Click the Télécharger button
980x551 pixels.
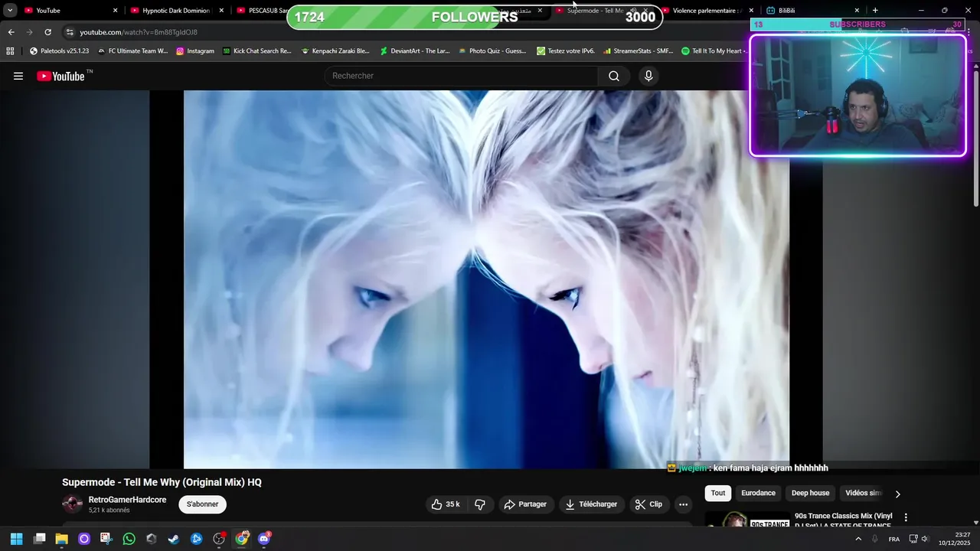tap(592, 504)
